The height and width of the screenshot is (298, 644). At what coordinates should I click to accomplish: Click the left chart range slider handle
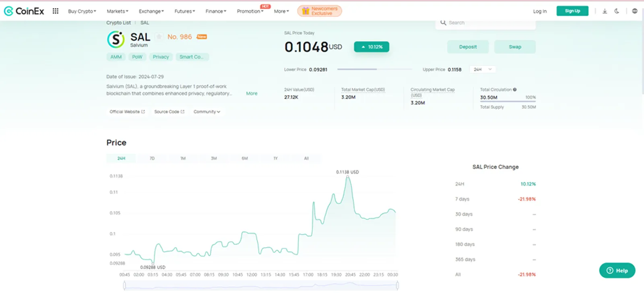point(124,286)
